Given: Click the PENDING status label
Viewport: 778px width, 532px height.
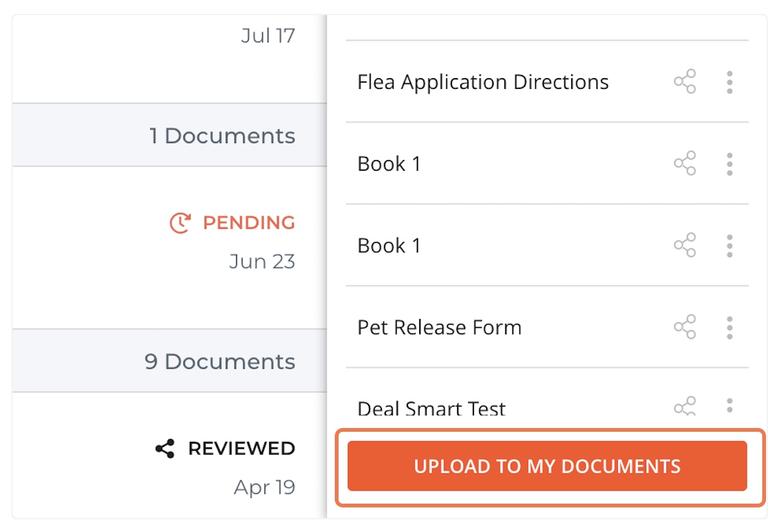Looking at the screenshot, I should click(x=248, y=223).
